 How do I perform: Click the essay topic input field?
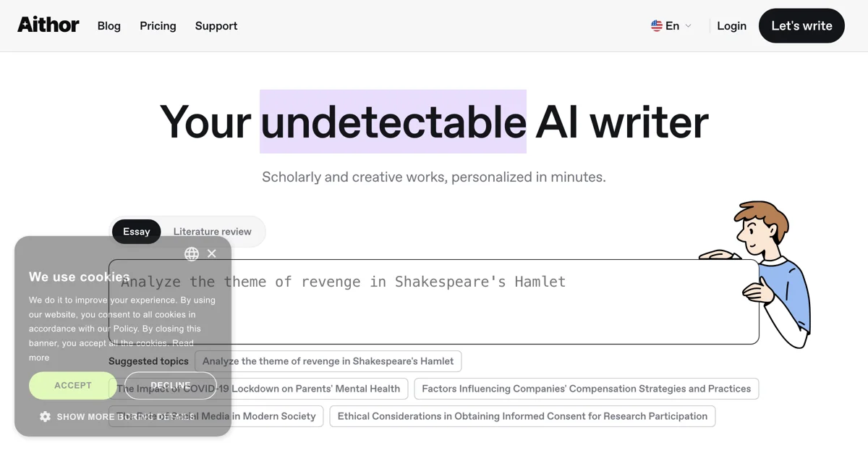click(434, 302)
